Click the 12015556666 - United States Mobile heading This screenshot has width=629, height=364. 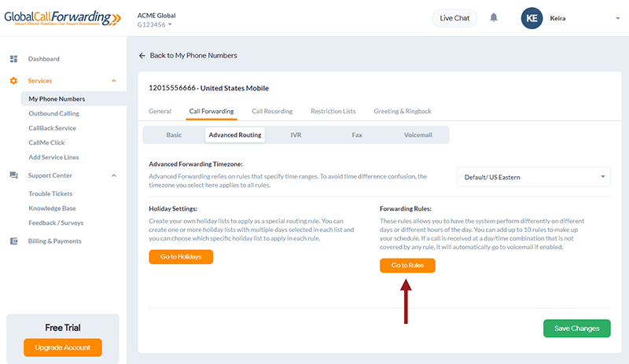[x=208, y=88]
